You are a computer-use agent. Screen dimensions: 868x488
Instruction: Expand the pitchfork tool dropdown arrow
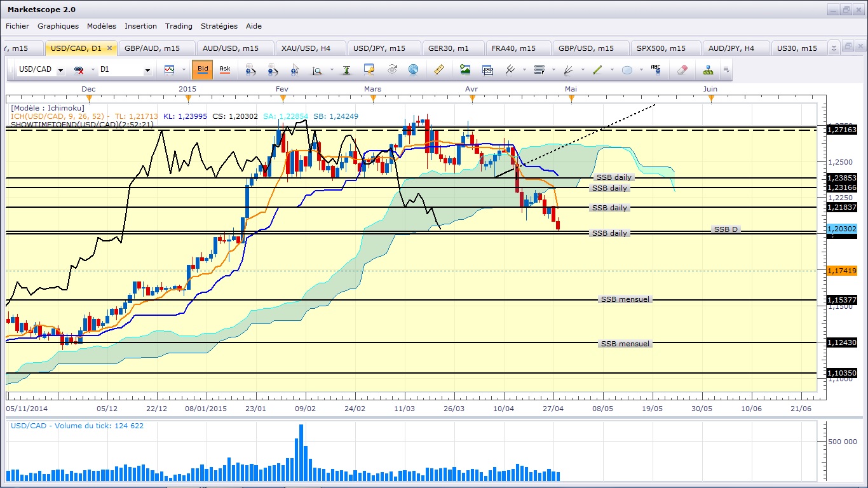[524, 70]
